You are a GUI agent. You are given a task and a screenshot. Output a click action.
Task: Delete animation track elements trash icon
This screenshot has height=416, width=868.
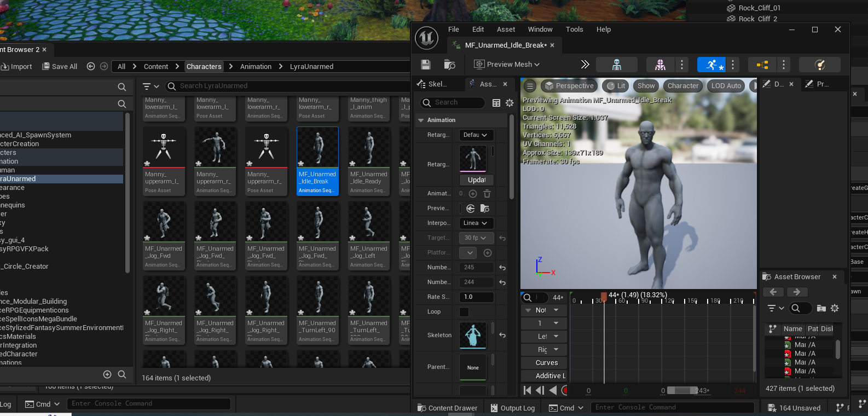[x=487, y=194]
